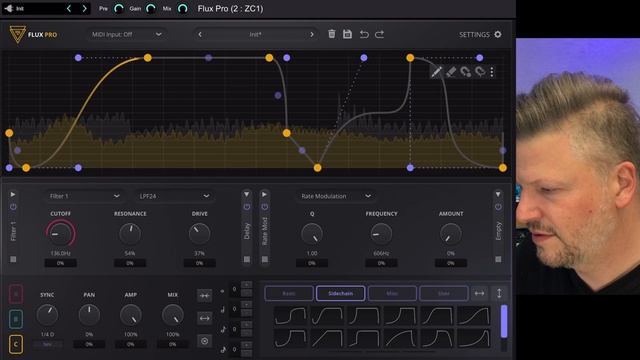Open the Rate Modulation dropdown

(336, 196)
